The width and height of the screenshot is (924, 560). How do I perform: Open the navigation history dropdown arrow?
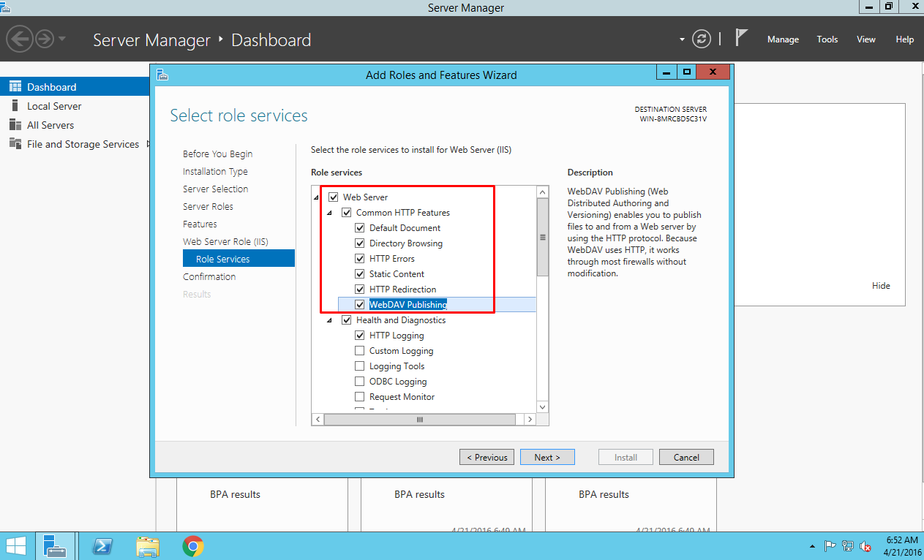point(62,39)
